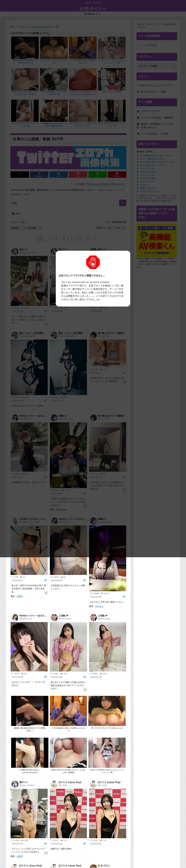Click the Pocket share button
The image size is (186, 868).
click(78, 175)
